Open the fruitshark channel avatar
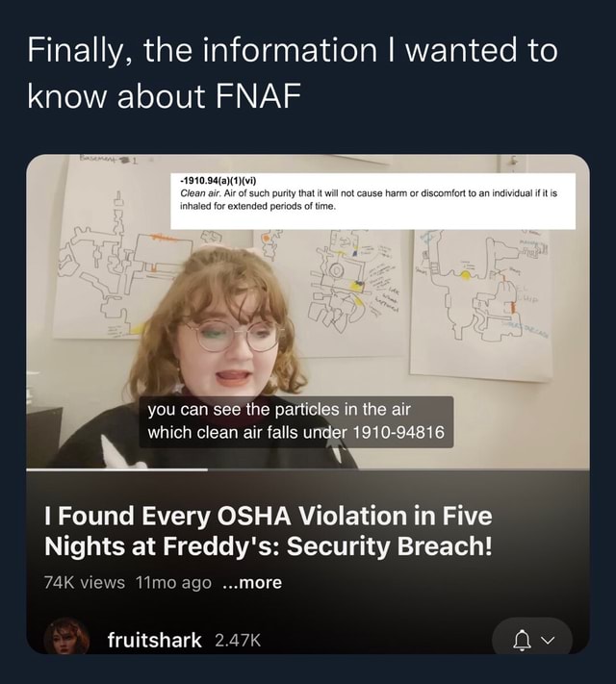616x684 pixels. (x=66, y=636)
